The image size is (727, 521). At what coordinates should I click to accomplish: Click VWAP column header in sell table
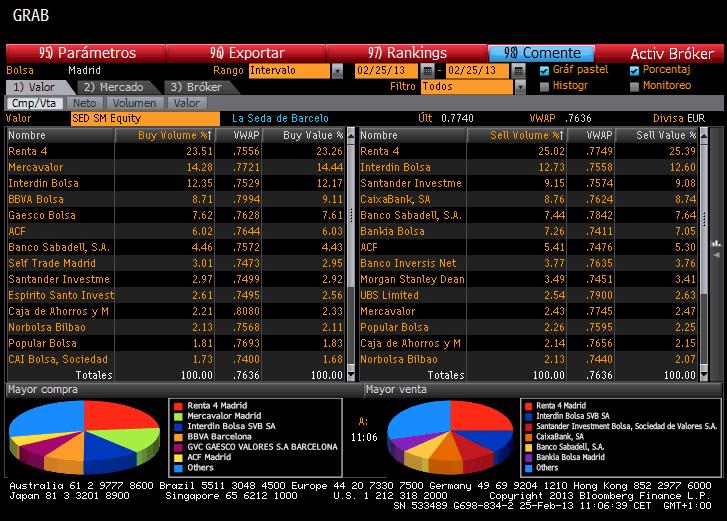591,135
